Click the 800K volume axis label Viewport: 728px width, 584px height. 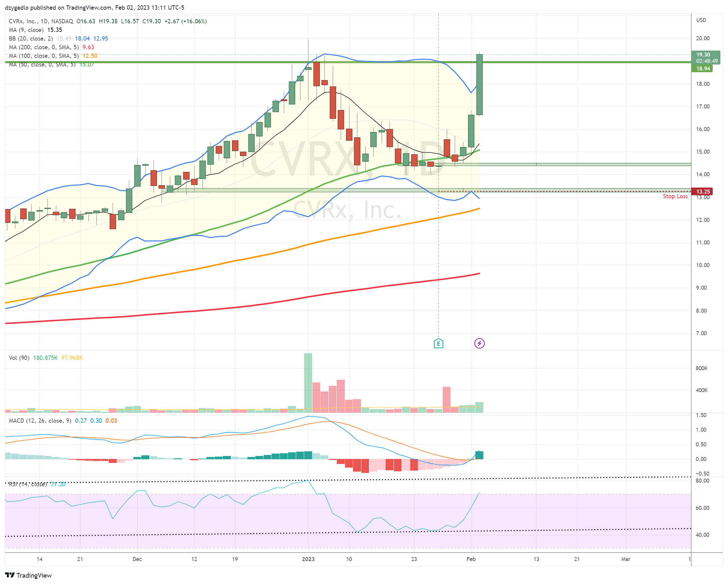coord(701,368)
